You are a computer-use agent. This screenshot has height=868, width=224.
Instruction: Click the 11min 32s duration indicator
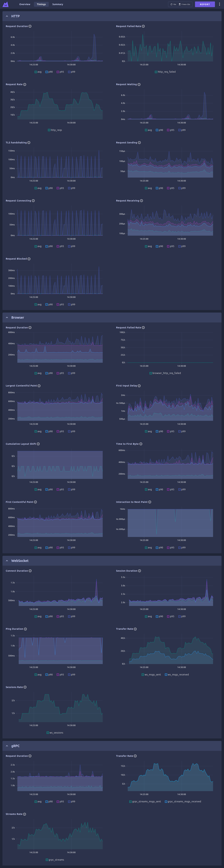[x=184, y=4]
